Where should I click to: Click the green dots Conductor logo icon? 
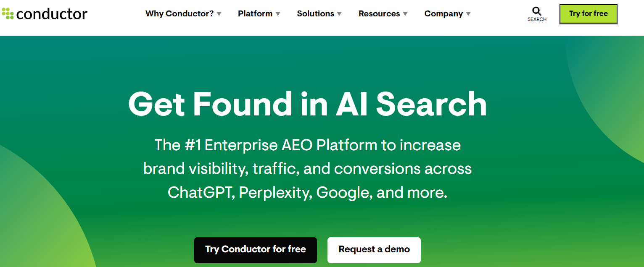point(8,14)
